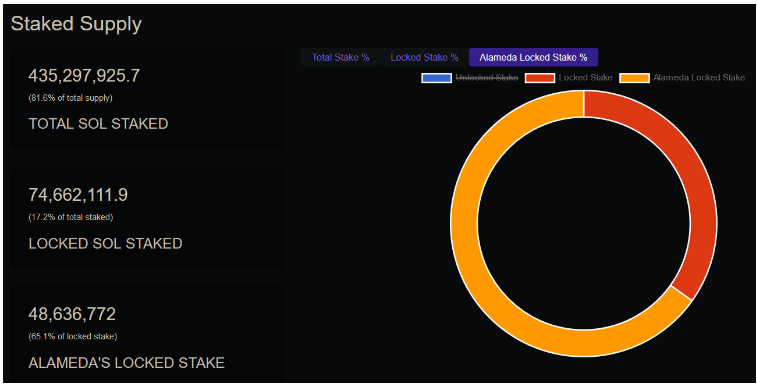Toggle the Locked Stake legend label
Viewport: 757px width, 384px height.
[586, 78]
